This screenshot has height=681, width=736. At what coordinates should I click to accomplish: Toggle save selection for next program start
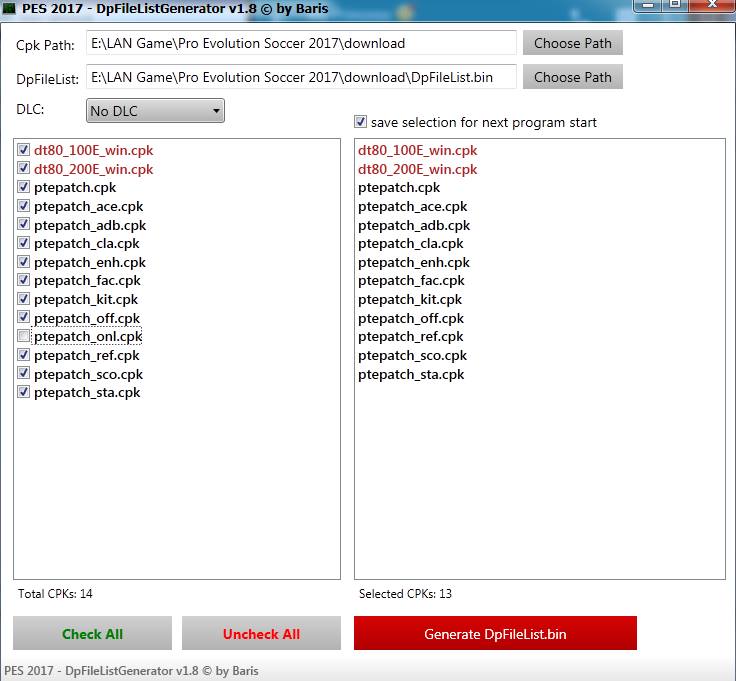360,122
